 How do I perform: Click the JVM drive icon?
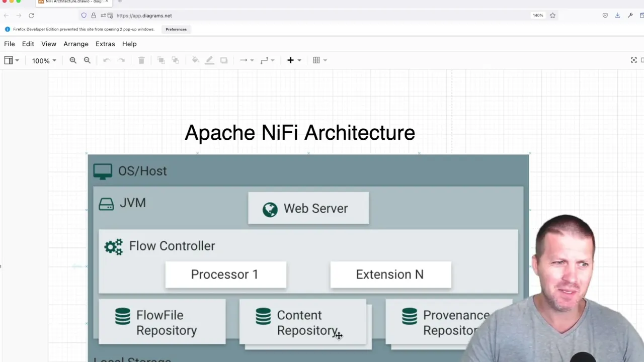point(106,204)
